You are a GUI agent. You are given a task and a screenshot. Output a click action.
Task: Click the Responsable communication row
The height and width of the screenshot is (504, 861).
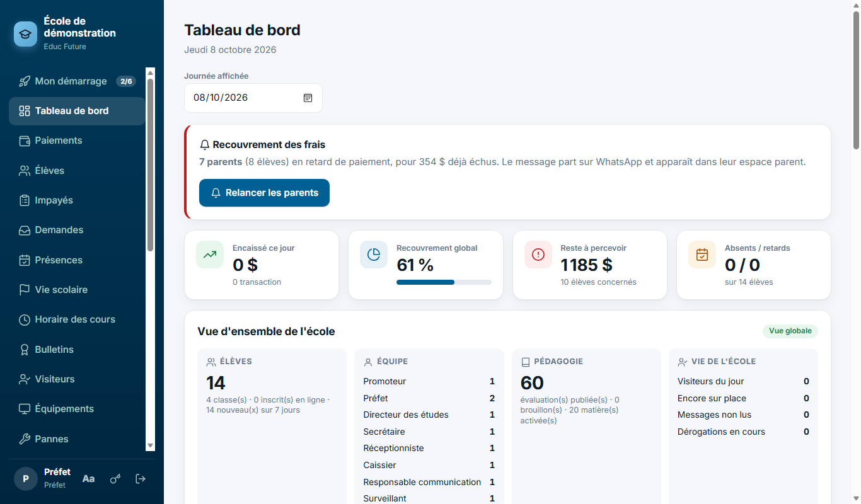(429, 482)
